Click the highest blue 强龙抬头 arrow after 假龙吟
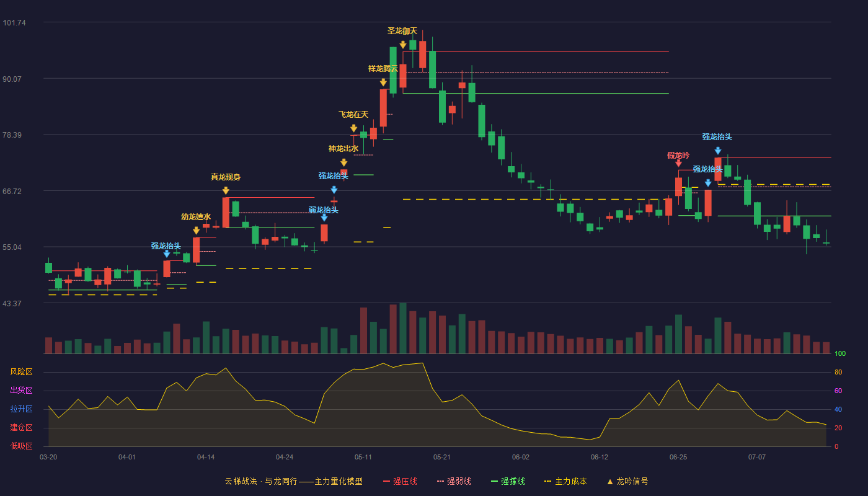This screenshot has height=496, width=868. coord(717,151)
